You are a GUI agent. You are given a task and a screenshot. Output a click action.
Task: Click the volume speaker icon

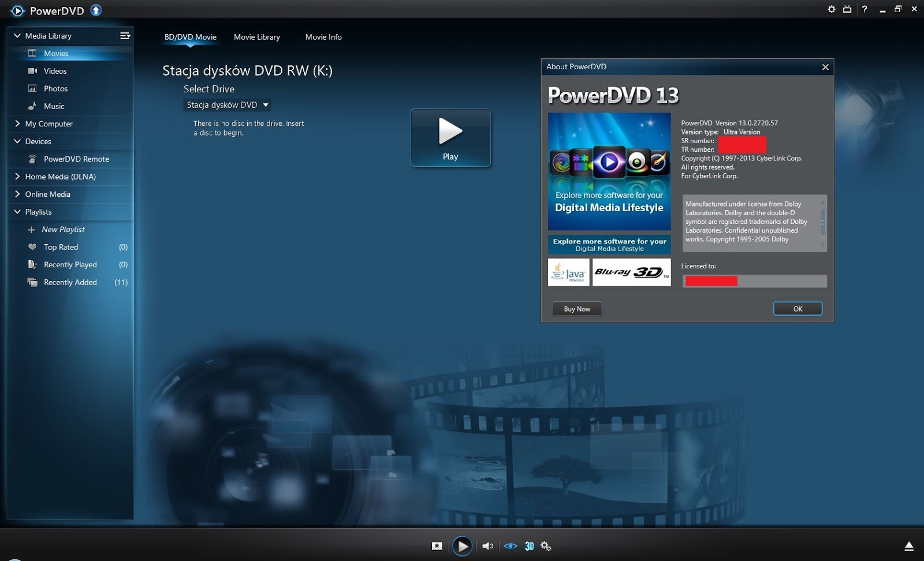[x=488, y=546]
